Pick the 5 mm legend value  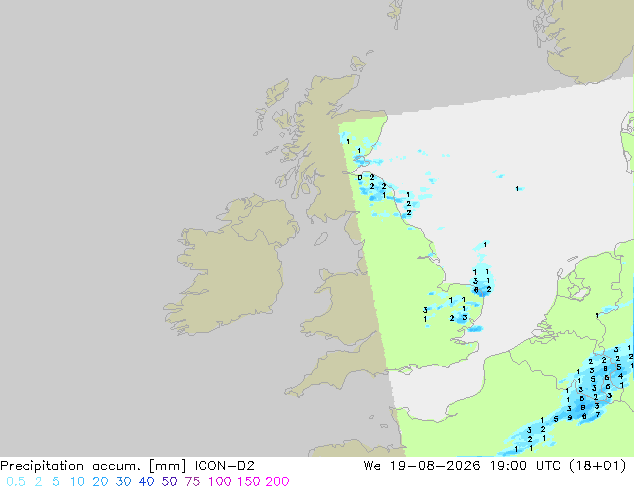[56, 482]
